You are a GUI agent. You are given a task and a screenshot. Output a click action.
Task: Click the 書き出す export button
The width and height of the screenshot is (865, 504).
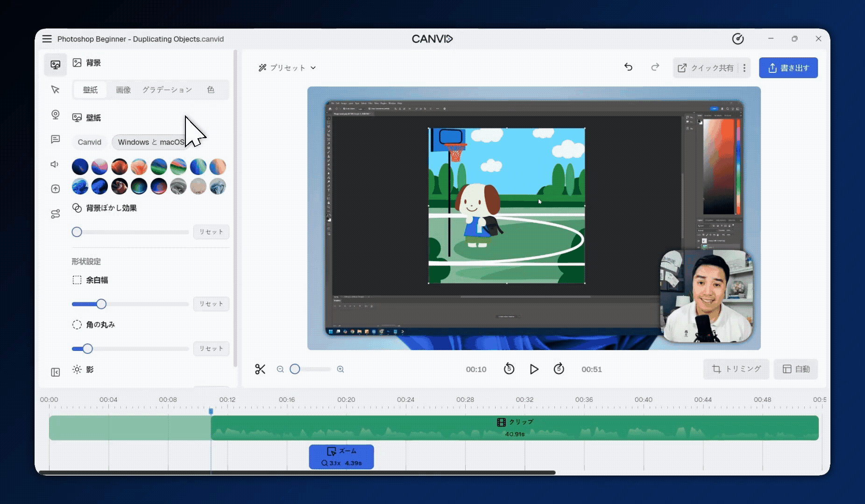click(788, 68)
